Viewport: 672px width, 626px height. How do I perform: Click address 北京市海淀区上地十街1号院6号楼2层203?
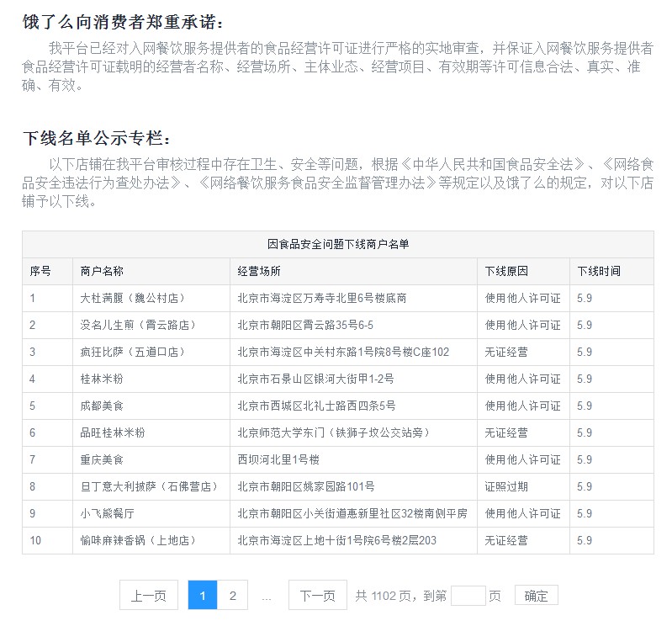(x=337, y=540)
